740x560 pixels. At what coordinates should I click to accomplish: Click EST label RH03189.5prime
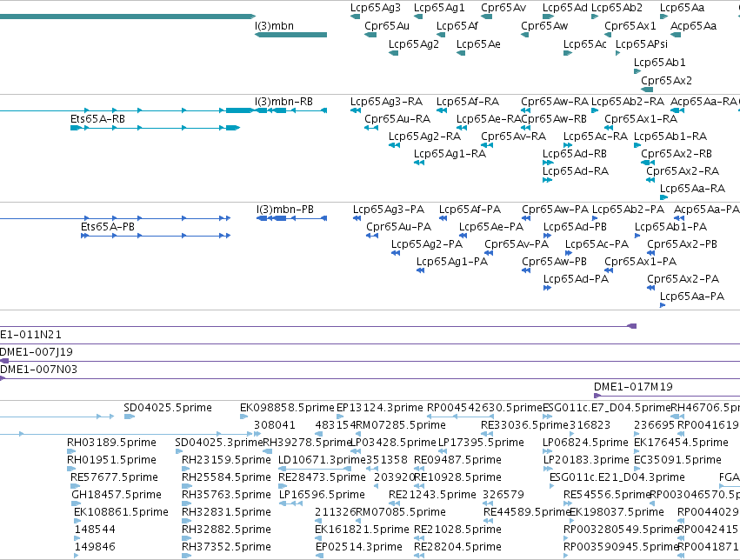pyautogui.click(x=111, y=443)
